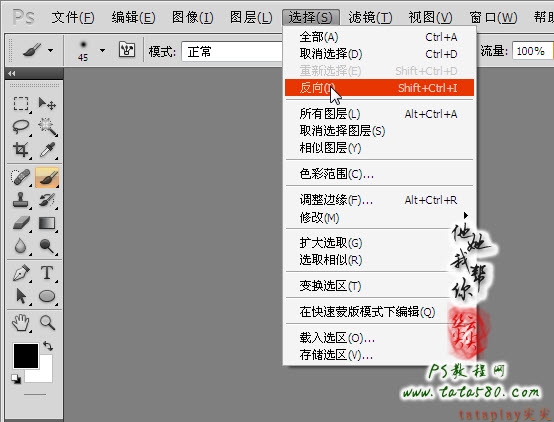Select the Brush tool in toolbox

point(47,177)
